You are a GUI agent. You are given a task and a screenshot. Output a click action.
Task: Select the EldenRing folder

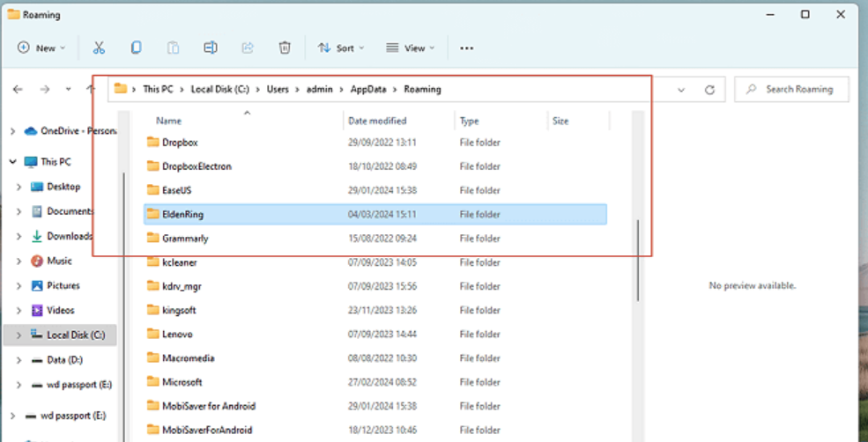(183, 214)
